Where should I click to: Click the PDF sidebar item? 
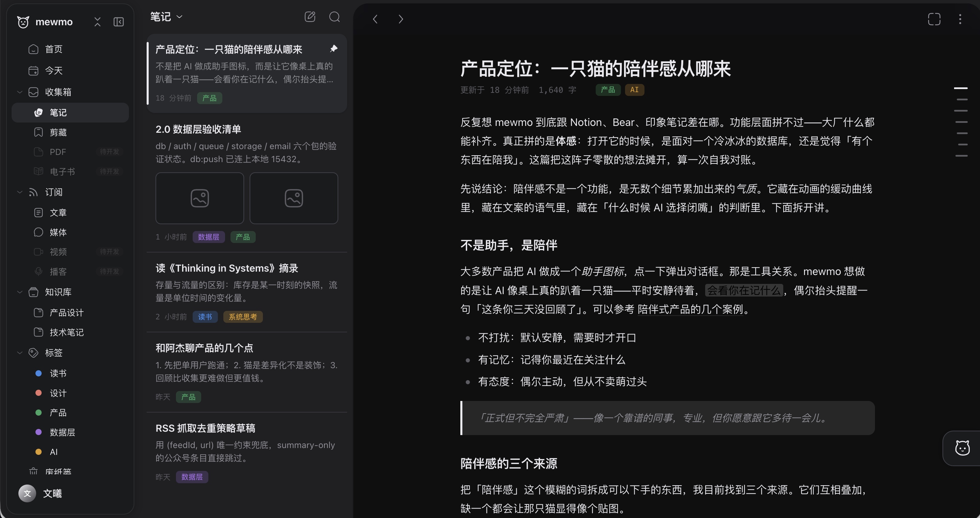tap(70, 152)
